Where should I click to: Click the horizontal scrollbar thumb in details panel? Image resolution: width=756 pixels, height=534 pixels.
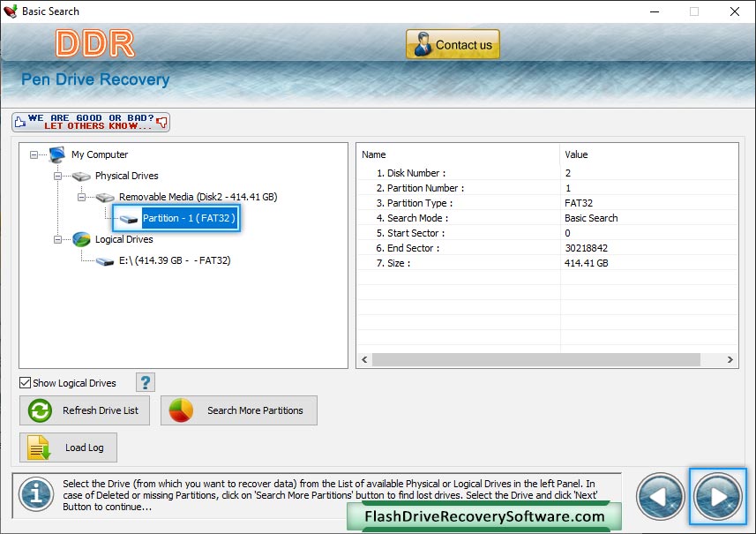point(536,359)
